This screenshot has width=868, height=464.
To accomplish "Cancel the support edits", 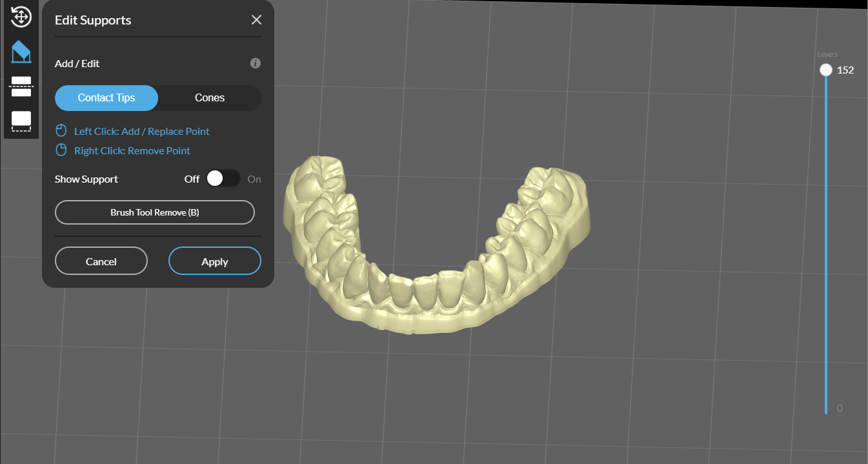I will coord(101,261).
